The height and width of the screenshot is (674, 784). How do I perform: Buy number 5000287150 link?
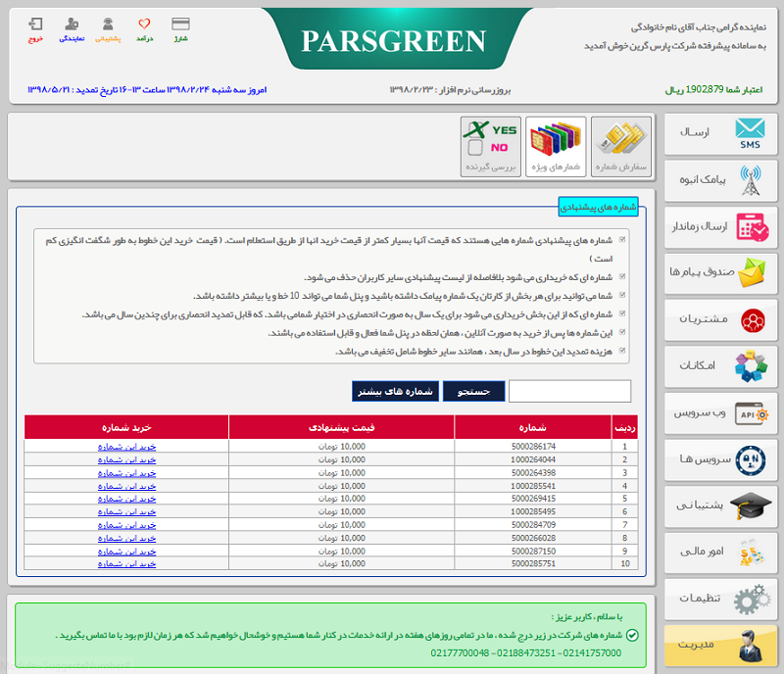(x=127, y=551)
